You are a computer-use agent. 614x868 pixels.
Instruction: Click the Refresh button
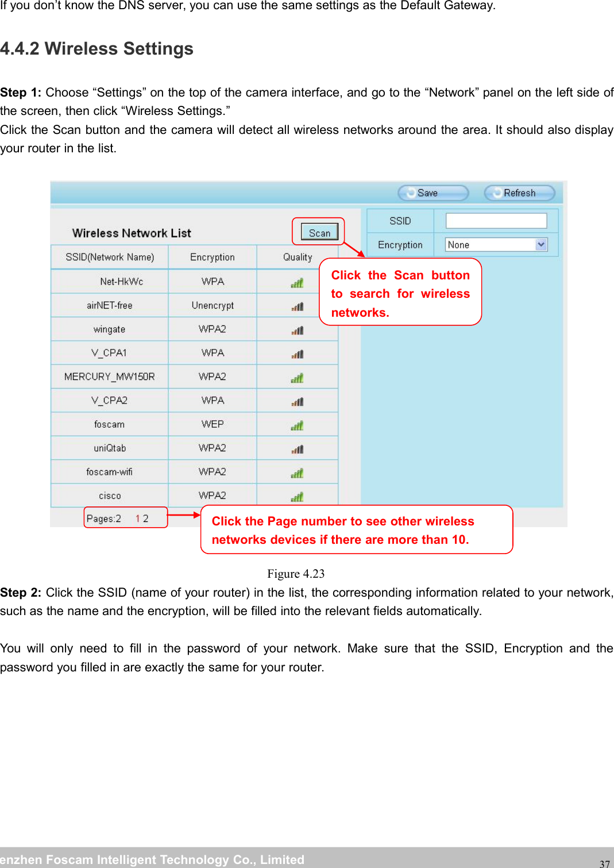[x=520, y=193]
